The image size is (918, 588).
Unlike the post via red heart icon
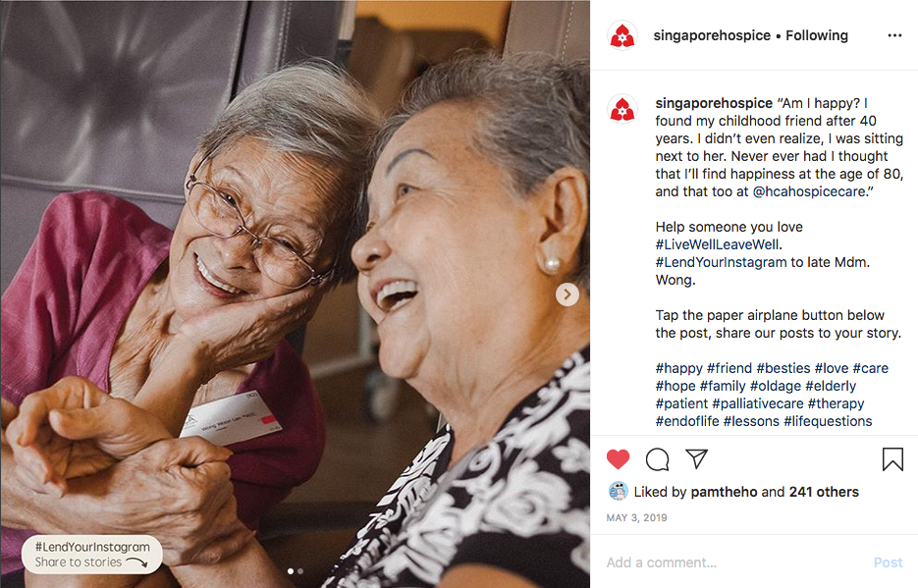618,459
